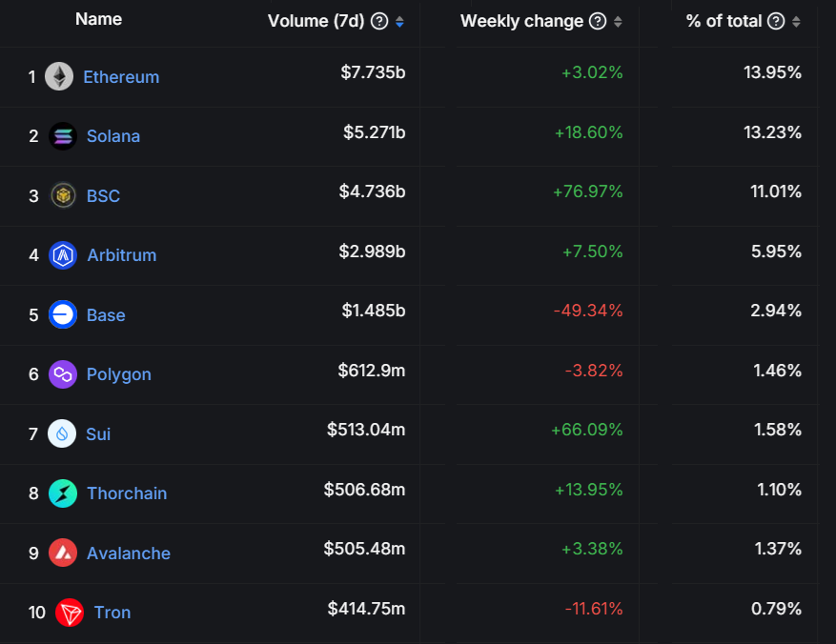The height and width of the screenshot is (644, 836).
Task: Click the Name column header
Action: click(98, 19)
